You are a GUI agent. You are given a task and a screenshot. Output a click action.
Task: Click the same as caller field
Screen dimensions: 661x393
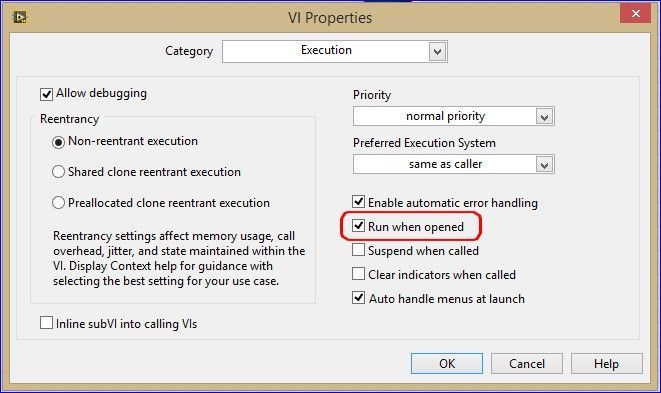454,164
